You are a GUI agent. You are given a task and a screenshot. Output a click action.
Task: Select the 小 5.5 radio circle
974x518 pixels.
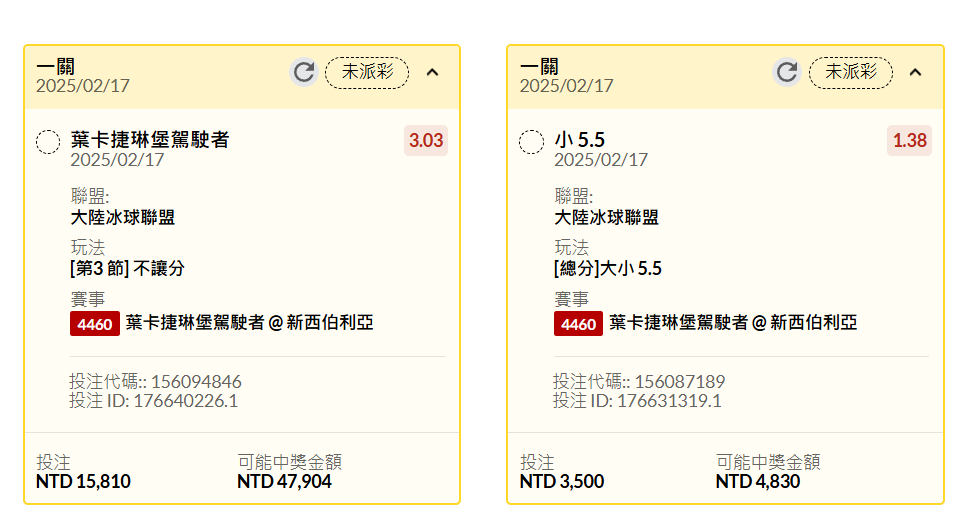(531, 141)
